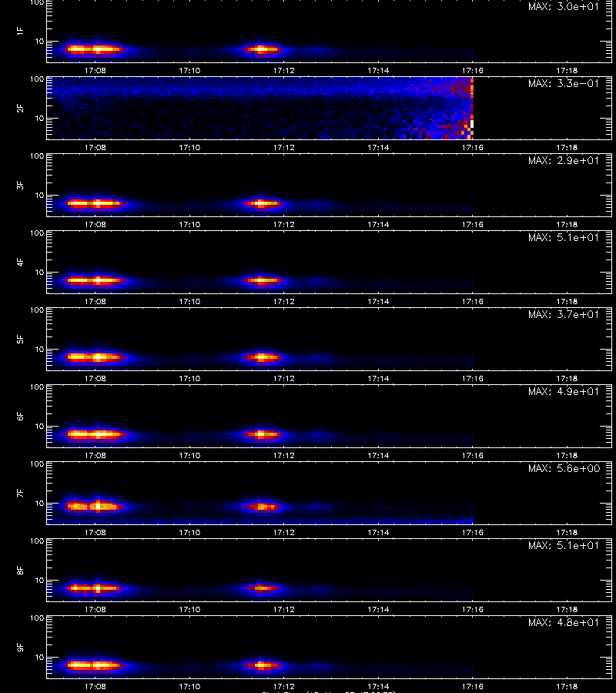Click the 9F panel axis label
Image resolution: width=616 pixels, height=693 pixels.
pyautogui.click(x=20, y=647)
